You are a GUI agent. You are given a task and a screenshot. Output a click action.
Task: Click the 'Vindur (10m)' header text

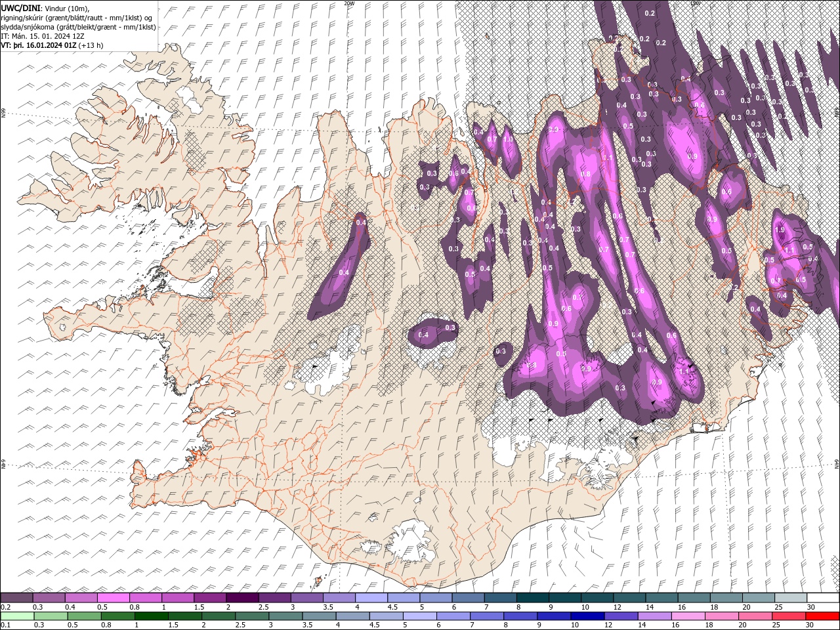tap(66, 8)
